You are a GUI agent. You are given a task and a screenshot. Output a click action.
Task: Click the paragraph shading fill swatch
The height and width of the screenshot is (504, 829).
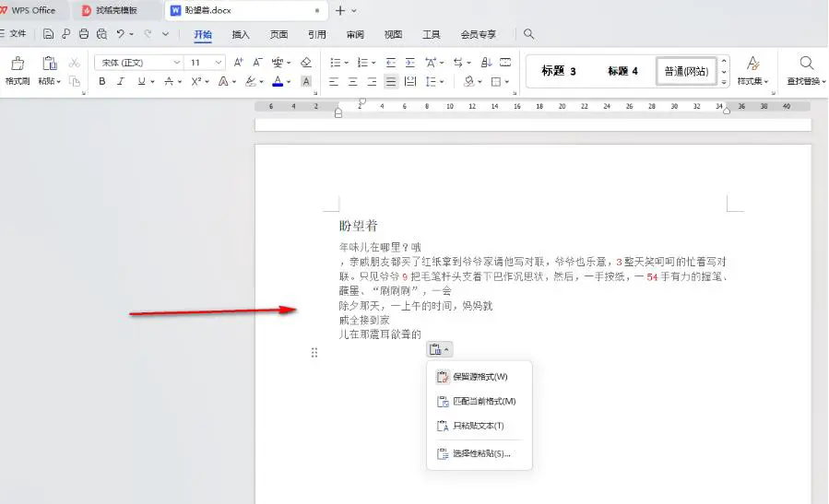[x=469, y=81]
